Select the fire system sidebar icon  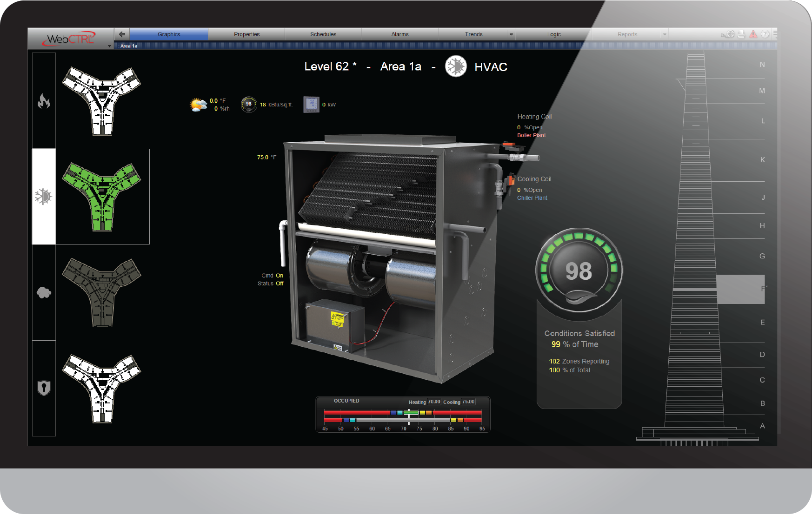pyautogui.click(x=44, y=101)
